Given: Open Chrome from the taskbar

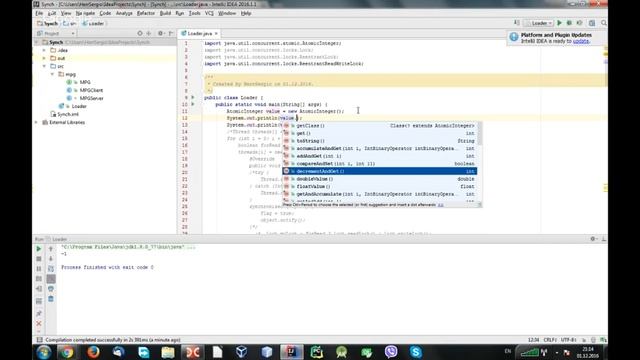Looking at the screenshot, I should (x=68, y=352).
